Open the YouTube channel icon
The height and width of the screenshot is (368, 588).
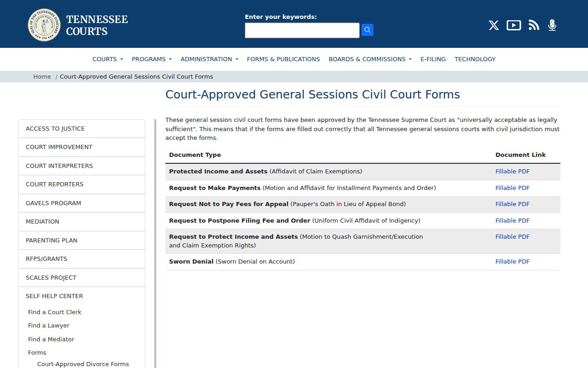514,25
